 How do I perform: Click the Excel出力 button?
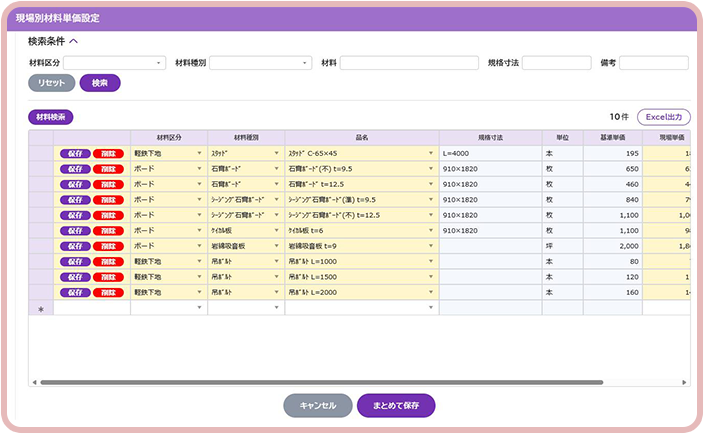click(664, 117)
